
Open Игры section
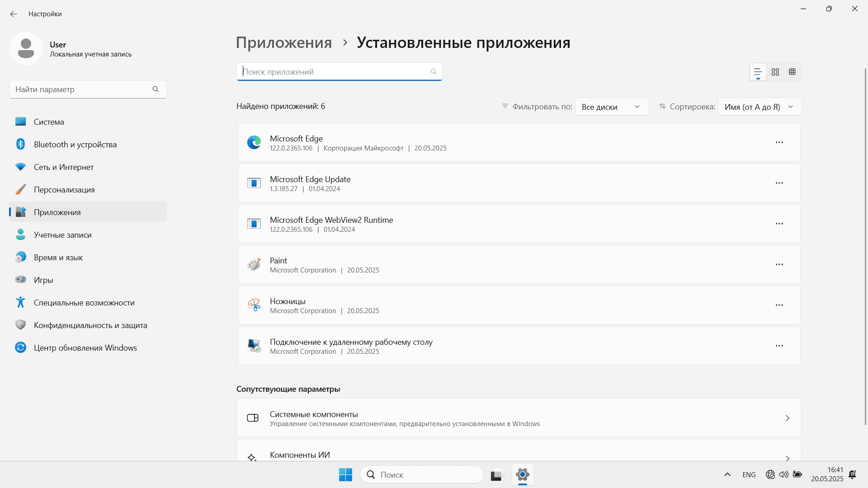(88, 280)
